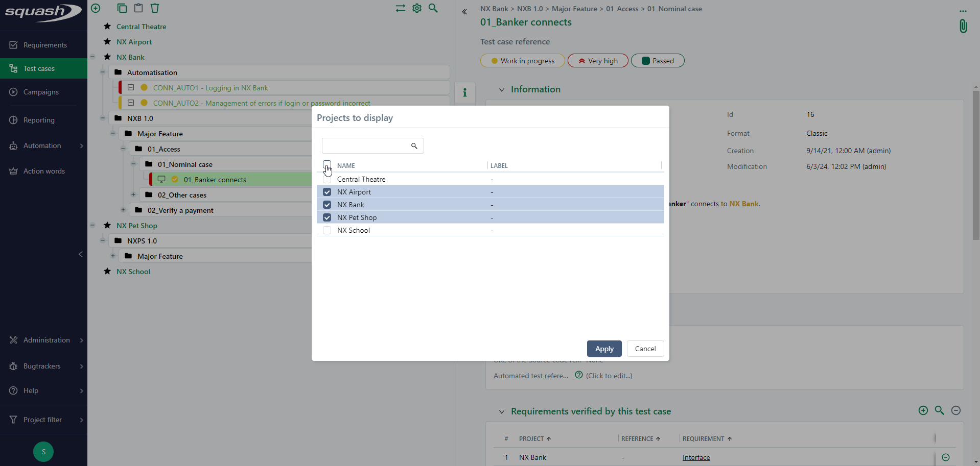Click the search magnifier icon above the tree
The width and height of the screenshot is (980, 466).
coord(433,8)
